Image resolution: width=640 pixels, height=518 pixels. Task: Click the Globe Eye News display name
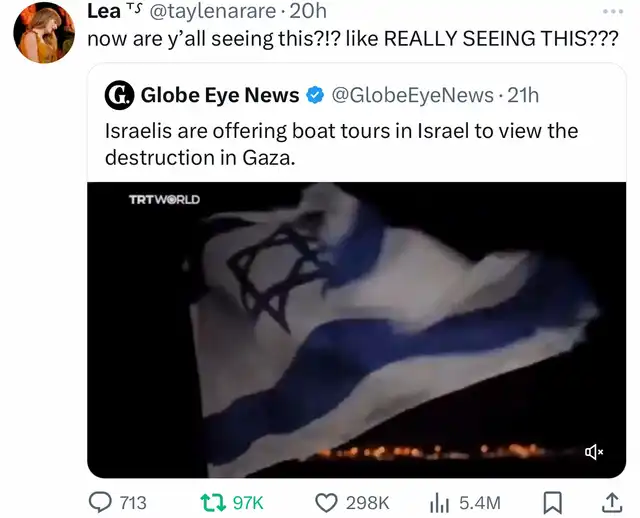click(x=220, y=95)
